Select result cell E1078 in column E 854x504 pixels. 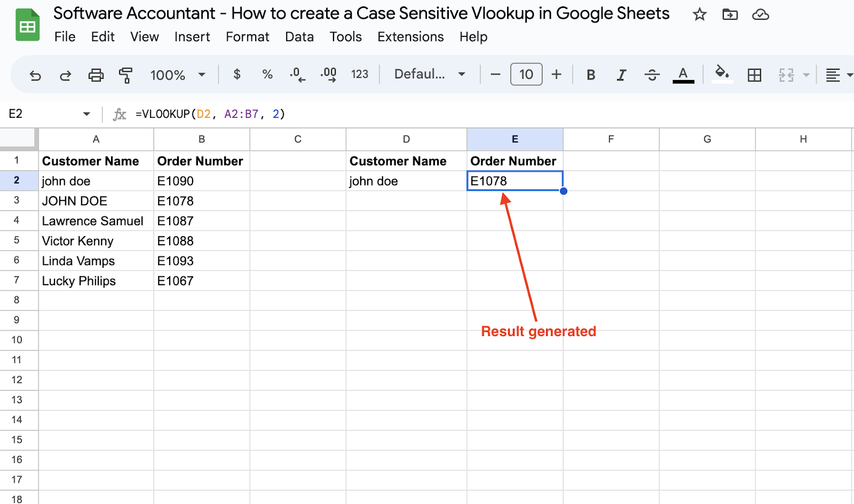coord(515,181)
